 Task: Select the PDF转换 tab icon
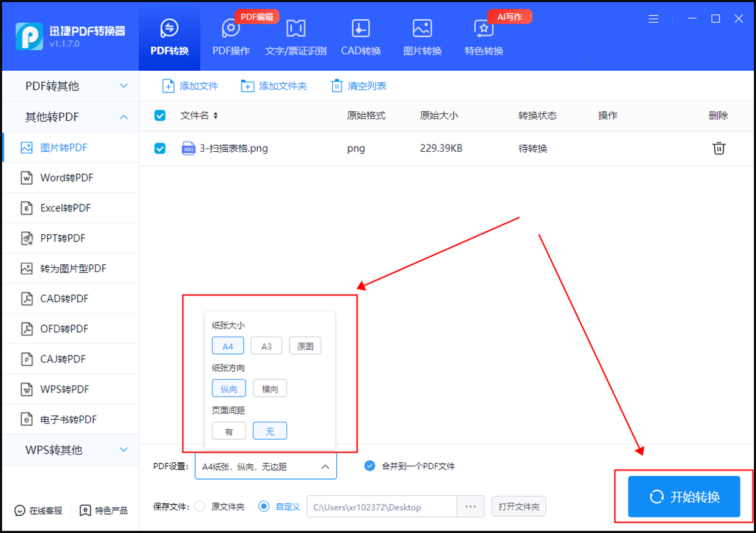169,28
